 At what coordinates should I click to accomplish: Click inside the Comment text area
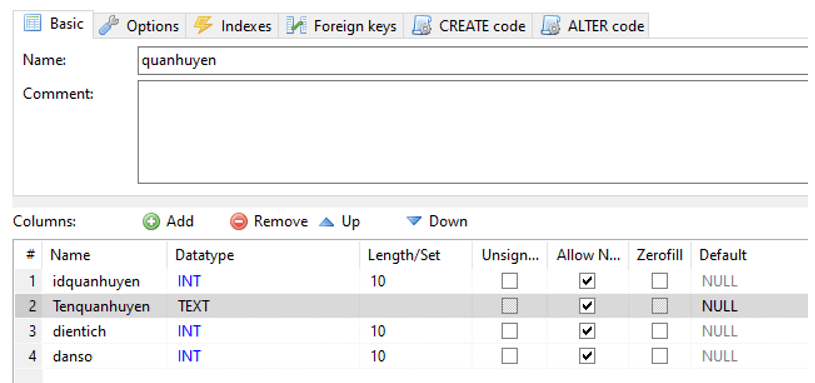pos(472,131)
